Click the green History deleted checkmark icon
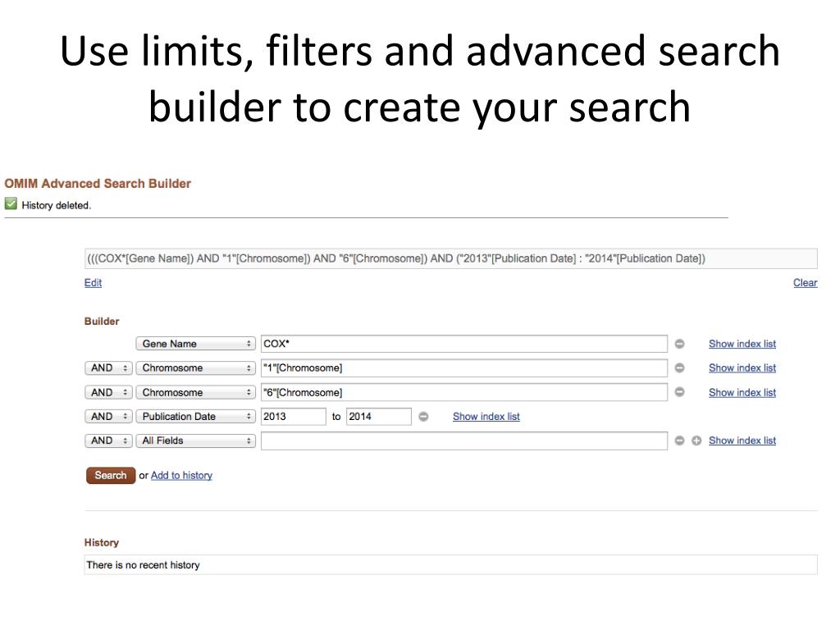This screenshot has width=840, height=630. [11, 204]
